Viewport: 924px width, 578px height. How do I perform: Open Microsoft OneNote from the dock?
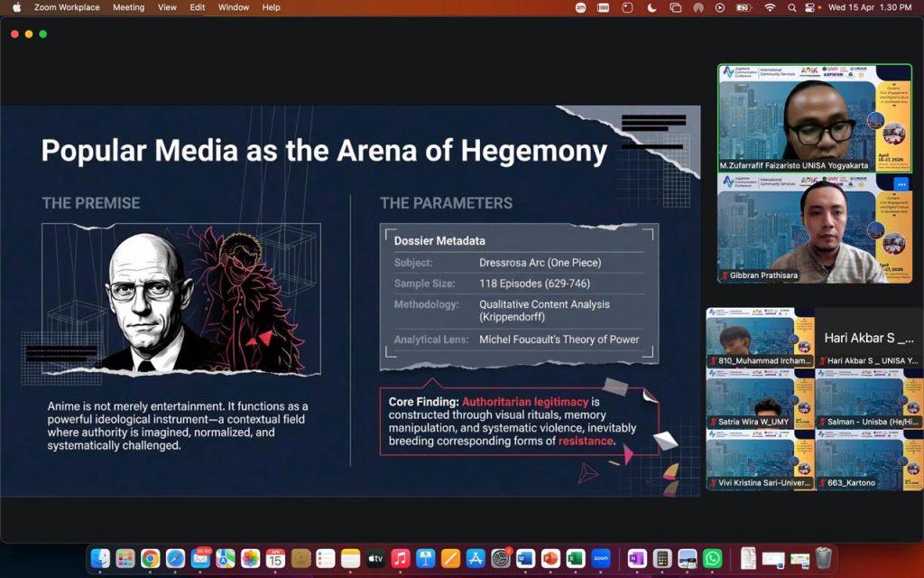pyautogui.click(x=637, y=558)
